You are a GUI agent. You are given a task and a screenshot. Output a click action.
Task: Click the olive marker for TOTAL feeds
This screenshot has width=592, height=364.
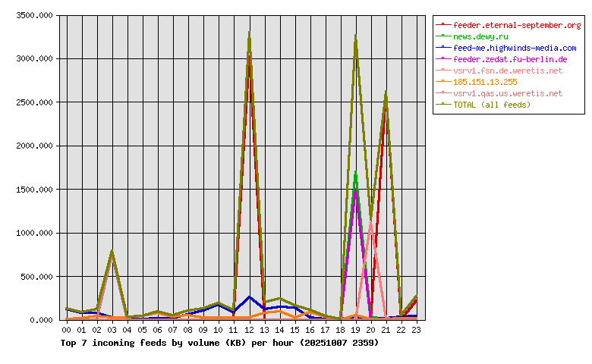[443, 104]
